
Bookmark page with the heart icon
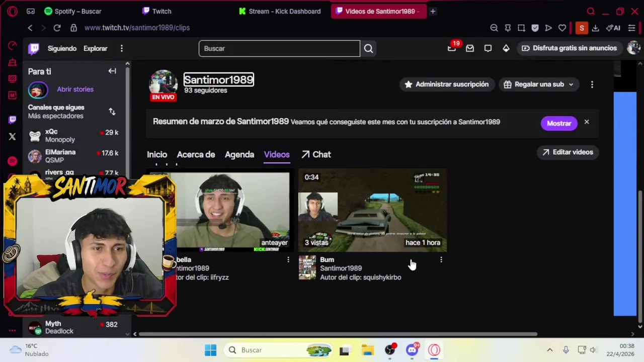[562, 28]
